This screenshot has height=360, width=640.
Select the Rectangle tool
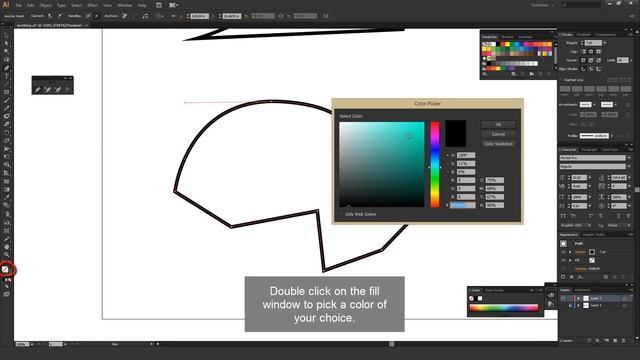point(6,92)
